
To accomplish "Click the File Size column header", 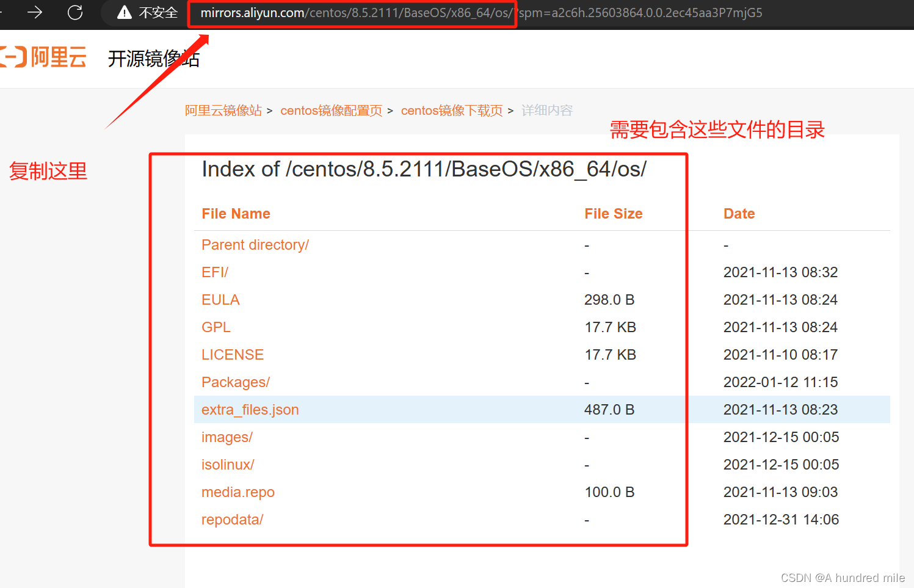I will click(613, 214).
